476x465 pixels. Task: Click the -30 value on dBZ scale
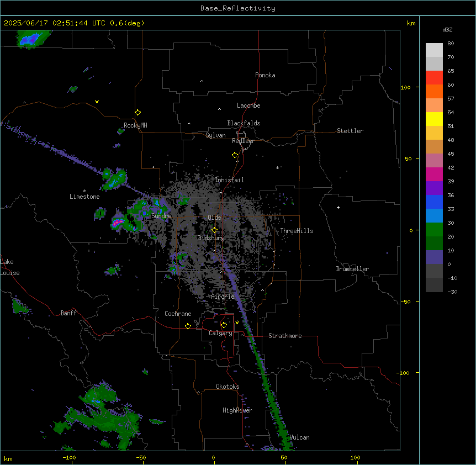(452, 292)
